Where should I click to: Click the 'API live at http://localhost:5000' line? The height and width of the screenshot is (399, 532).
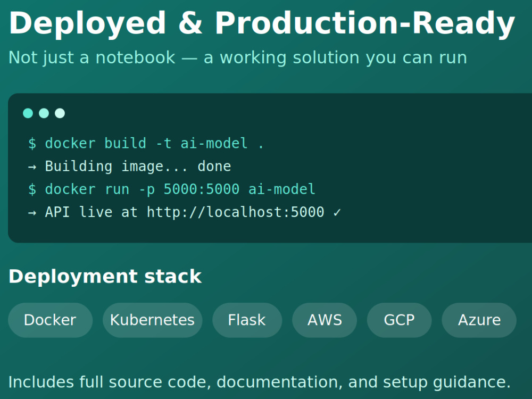pyautogui.click(x=184, y=212)
